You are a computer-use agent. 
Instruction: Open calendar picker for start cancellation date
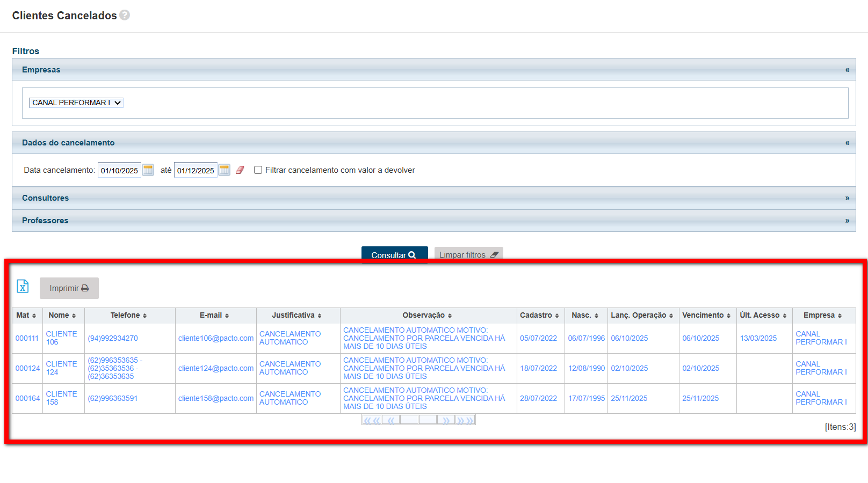148,170
